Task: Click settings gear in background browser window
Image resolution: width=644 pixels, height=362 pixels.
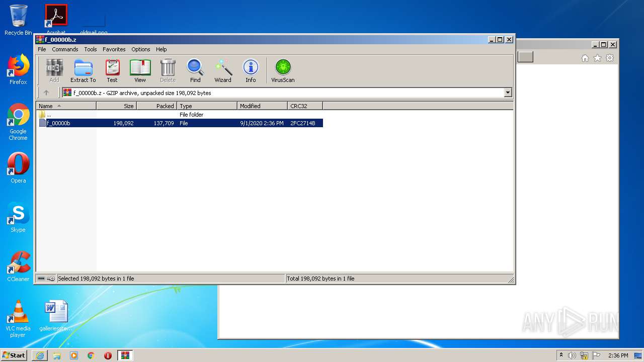Action: click(x=610, y=58)
